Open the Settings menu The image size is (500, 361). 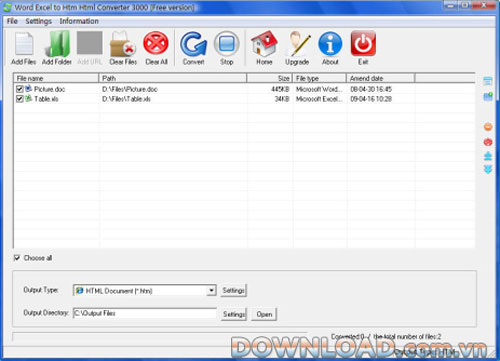pos(39,21)
